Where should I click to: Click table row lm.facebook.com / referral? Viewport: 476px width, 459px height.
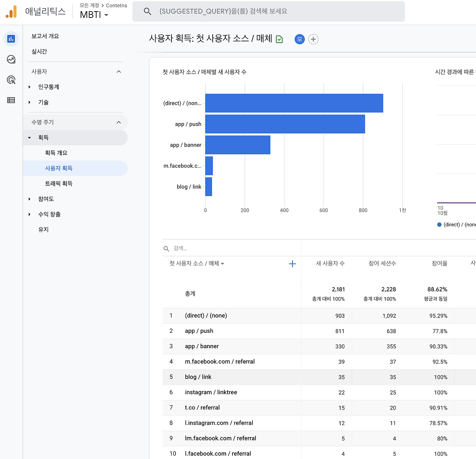tap(319, 438)
